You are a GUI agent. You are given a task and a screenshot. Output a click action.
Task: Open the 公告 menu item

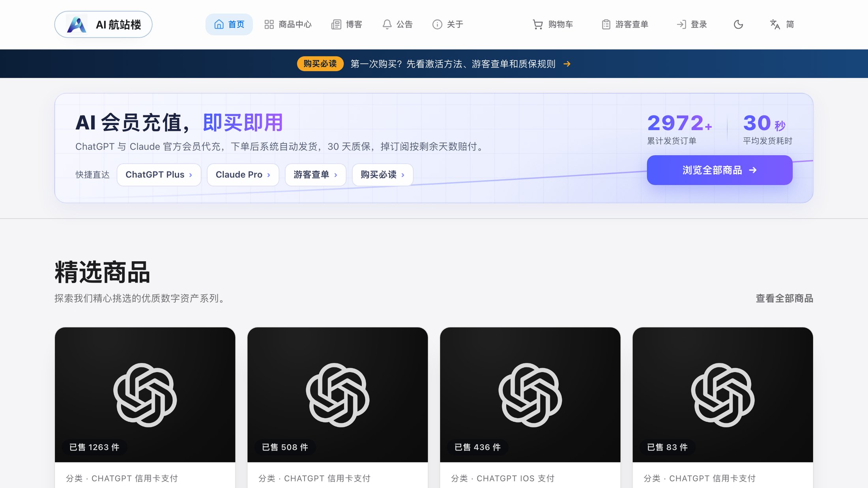(x=397, y=24)
